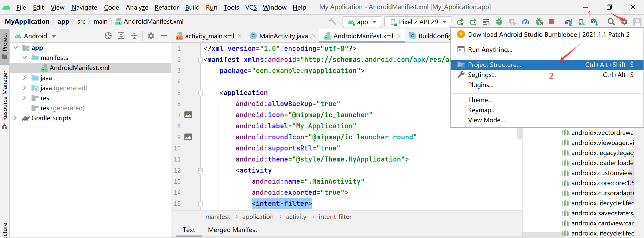Expand the Gradle Scripts node

point(16,118)
